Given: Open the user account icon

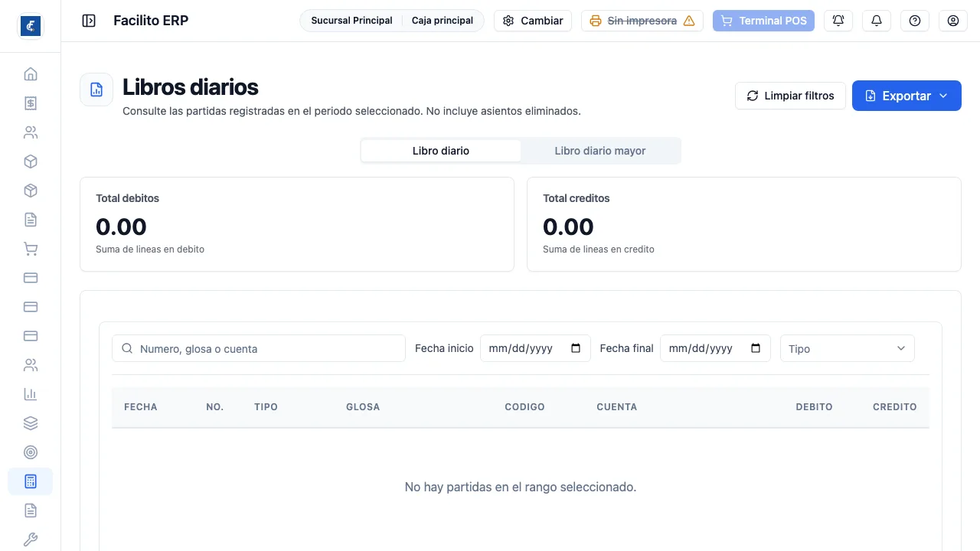Looking at the screenshot, I should click(953, 21).
